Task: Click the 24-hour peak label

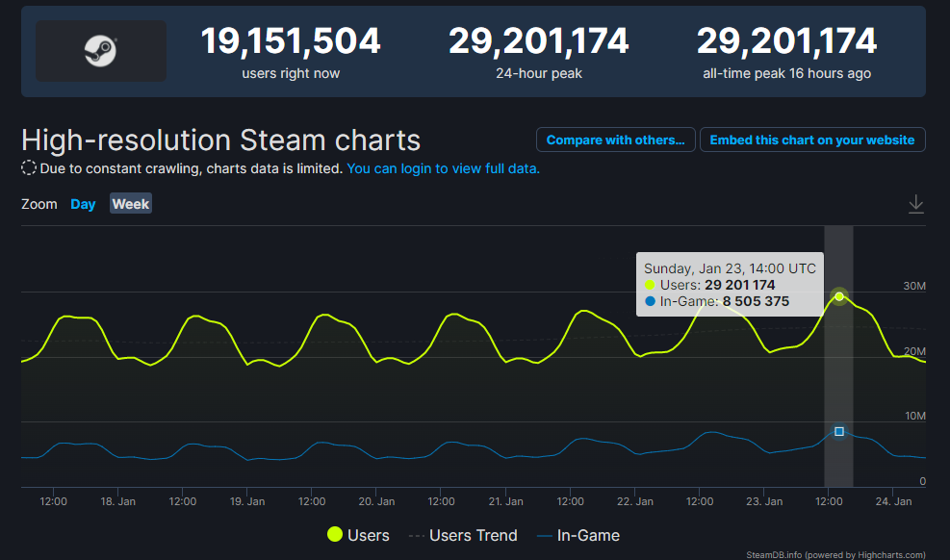Action: click(x=539, y=73)
